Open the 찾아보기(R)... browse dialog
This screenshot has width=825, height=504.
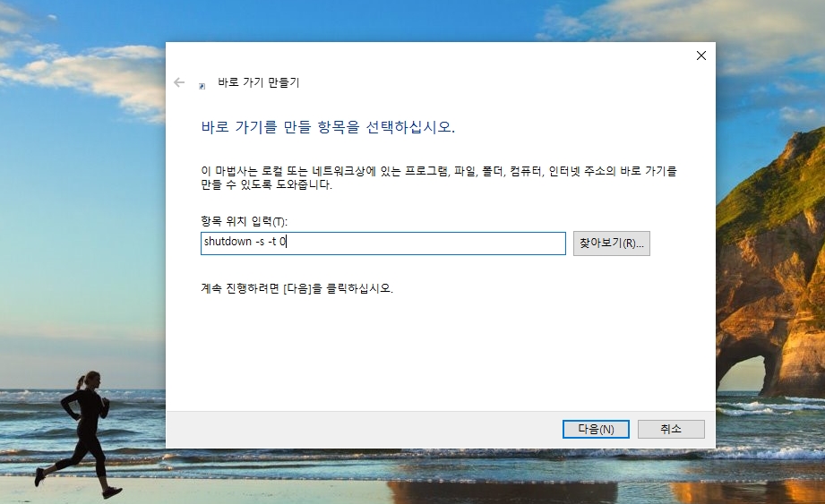pyautogui.click(x=612, y=243)
